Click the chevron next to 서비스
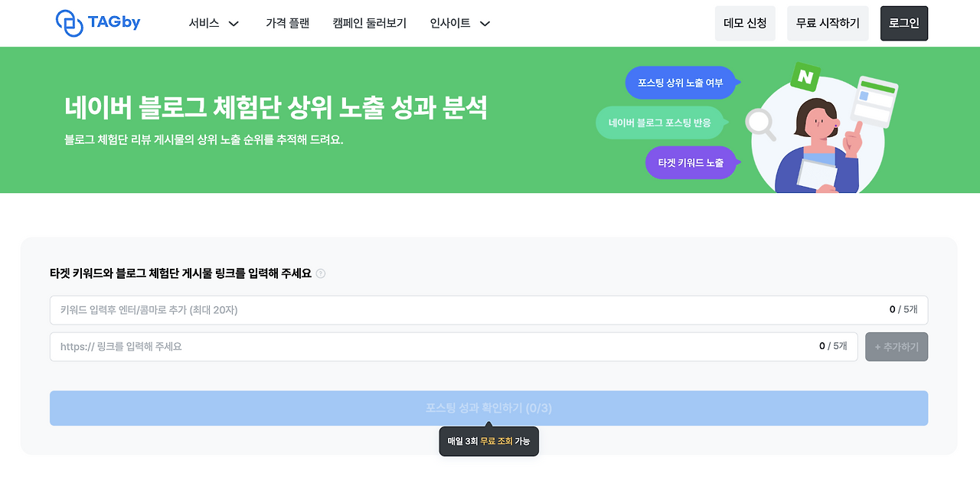Viewport: 980px width, 477px height. pyautogui.click(x=234, y=24)
